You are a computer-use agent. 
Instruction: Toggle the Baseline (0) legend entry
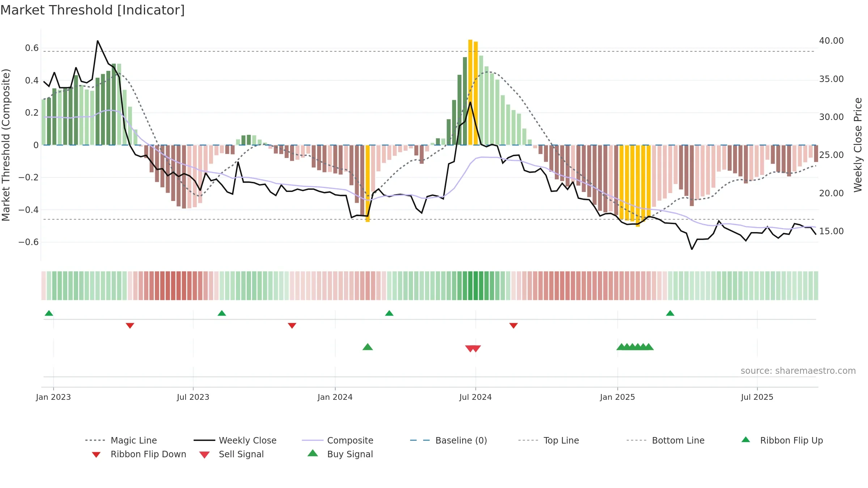click(x=448, y=440)
